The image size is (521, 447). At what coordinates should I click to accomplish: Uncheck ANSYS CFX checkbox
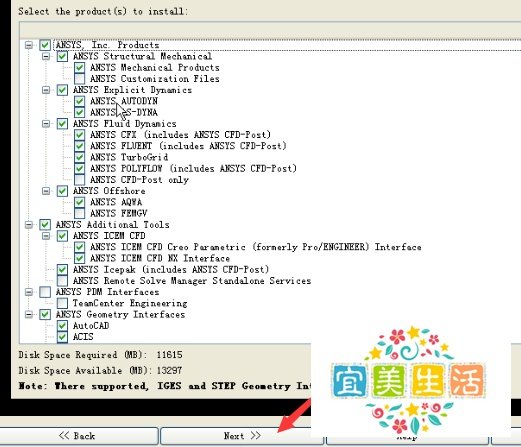click(79, 135)
